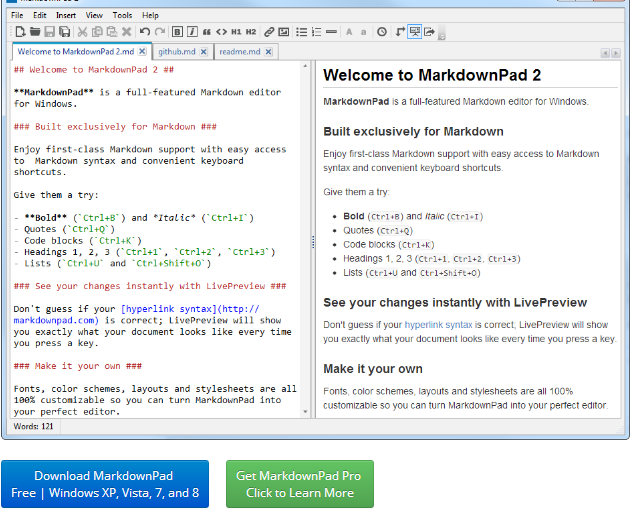
Task: Redo the last undone edit
Action: coord(160,32)
